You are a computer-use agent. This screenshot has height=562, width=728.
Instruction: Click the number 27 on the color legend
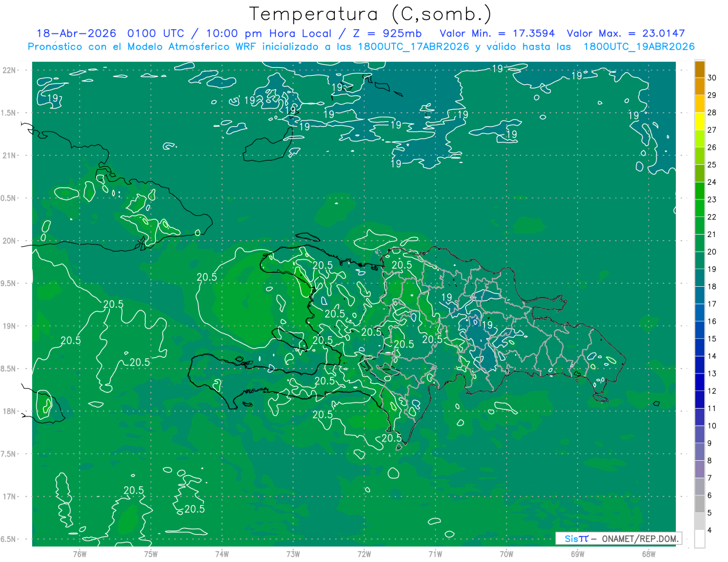(712, 130)
